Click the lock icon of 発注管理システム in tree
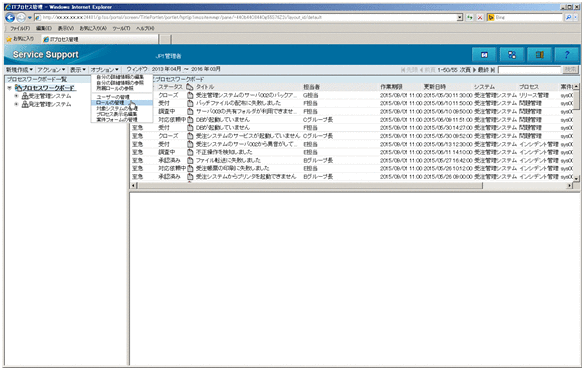This screenshot has height=371, width=585. [x=25, y=105]
